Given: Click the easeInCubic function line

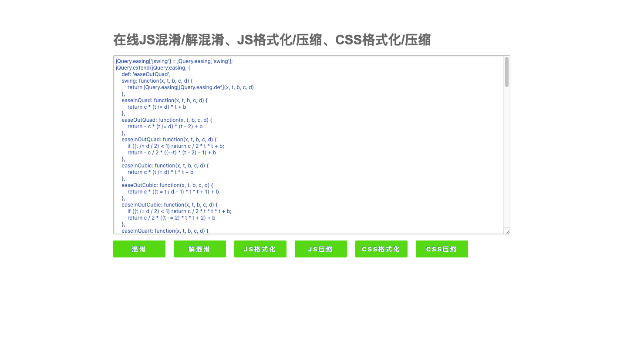Looking at the screenshot, I should point(165,166).
